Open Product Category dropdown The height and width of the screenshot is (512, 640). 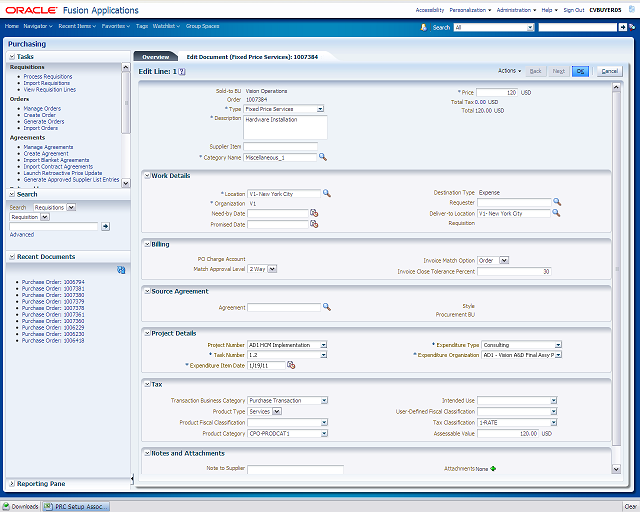(324, 433)
